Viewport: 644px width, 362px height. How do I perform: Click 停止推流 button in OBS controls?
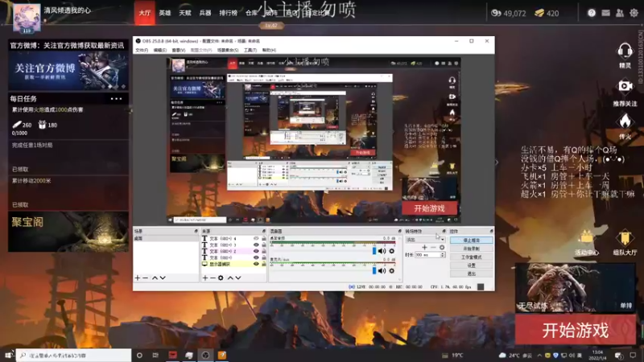471,240
